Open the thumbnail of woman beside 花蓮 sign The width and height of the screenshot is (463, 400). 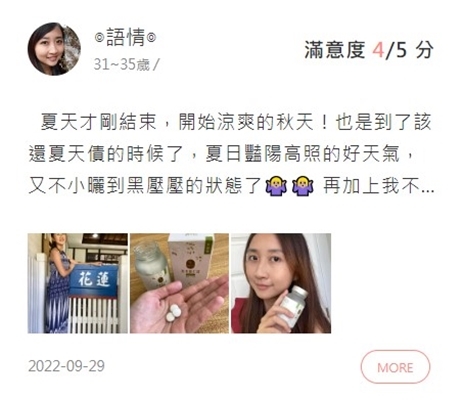tap(78, 283)
